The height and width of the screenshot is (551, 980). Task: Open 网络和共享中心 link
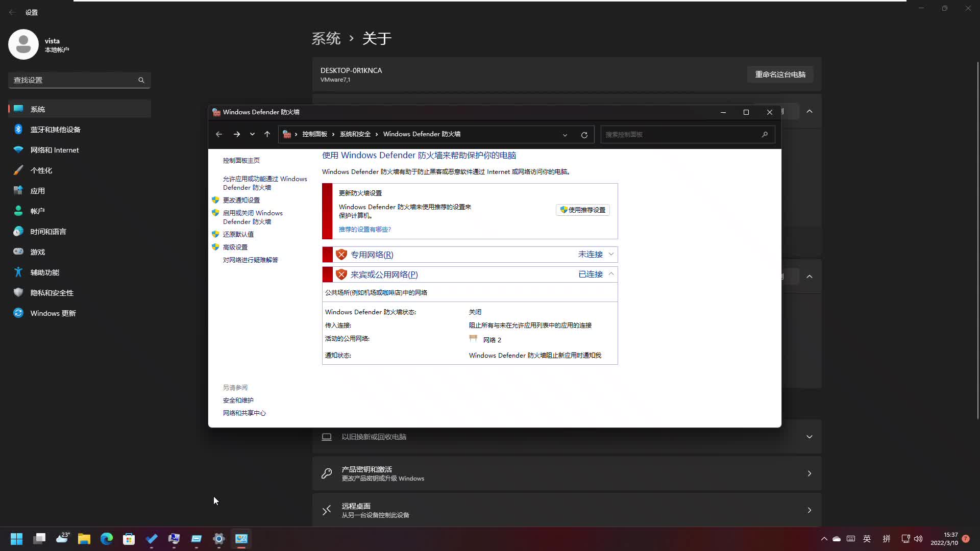[244, 413]
